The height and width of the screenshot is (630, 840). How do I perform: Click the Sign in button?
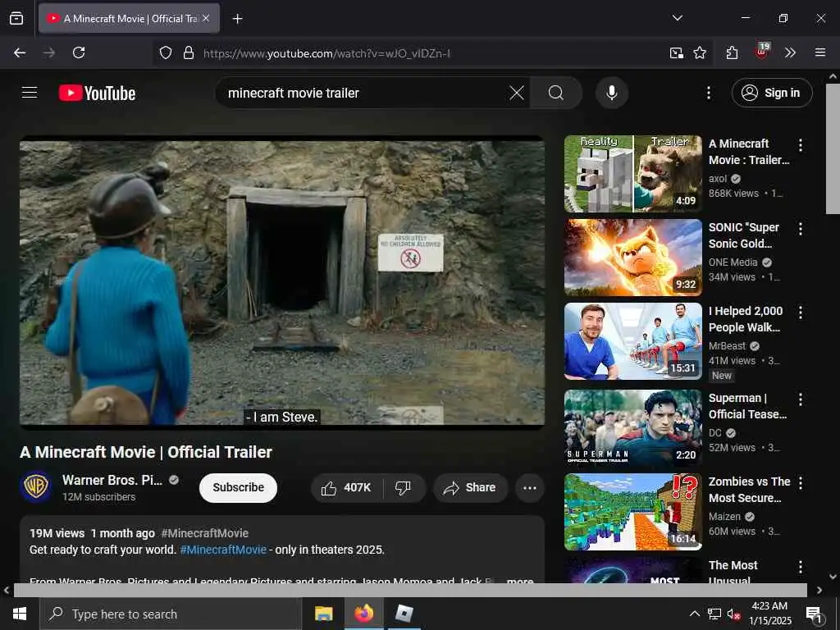coord(771,93)
